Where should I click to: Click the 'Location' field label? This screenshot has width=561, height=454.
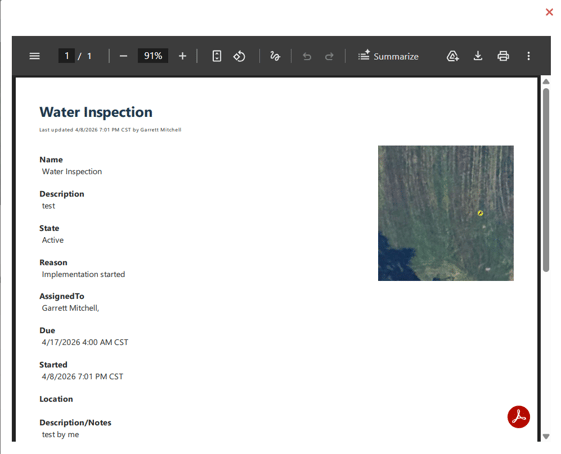click(56, 399)
